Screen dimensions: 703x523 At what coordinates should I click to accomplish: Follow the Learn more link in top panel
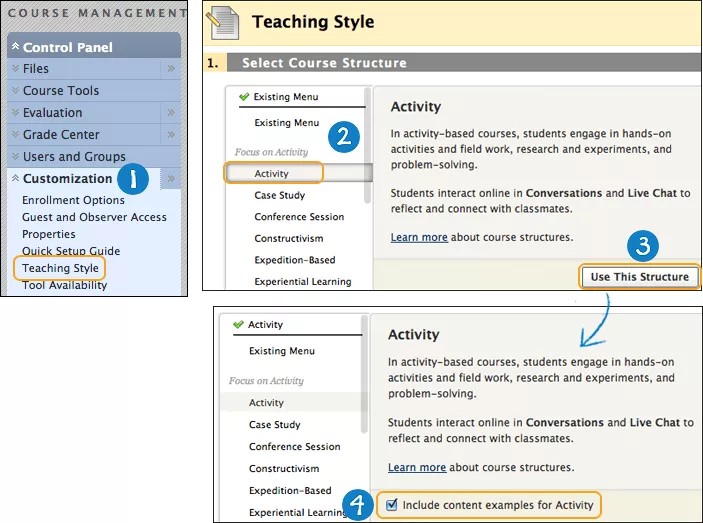point(418,237)
